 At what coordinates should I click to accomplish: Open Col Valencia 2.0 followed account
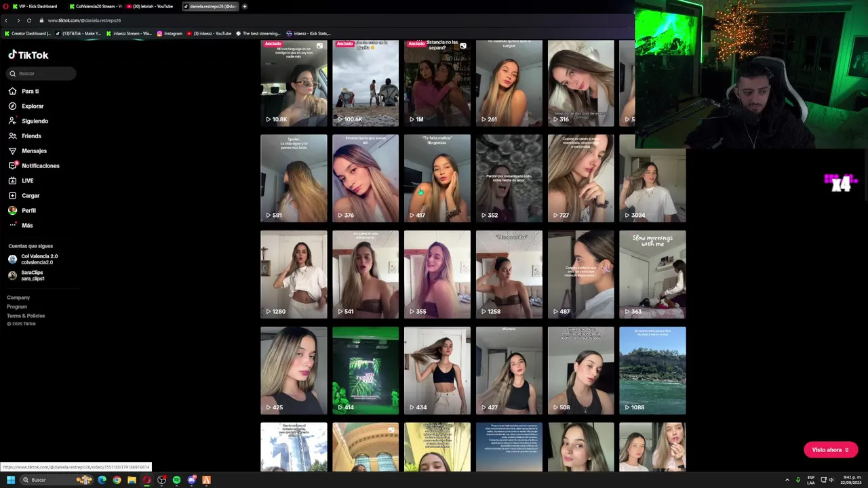click(33, 259)
